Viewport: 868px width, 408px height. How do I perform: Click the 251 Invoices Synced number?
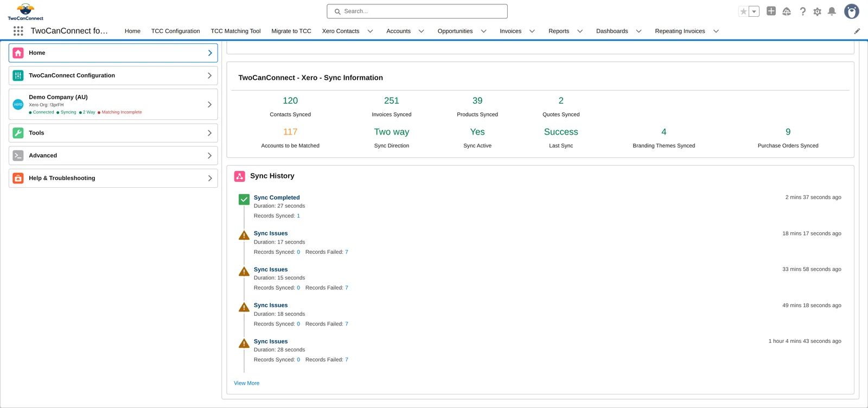[x=392, y=100]
